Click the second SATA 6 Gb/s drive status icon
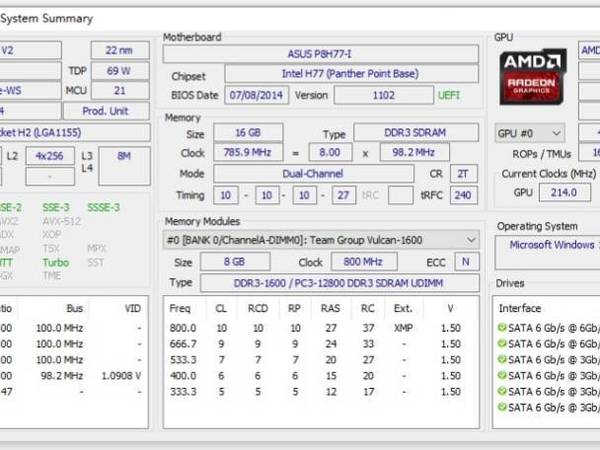 (x=501, y=343)
